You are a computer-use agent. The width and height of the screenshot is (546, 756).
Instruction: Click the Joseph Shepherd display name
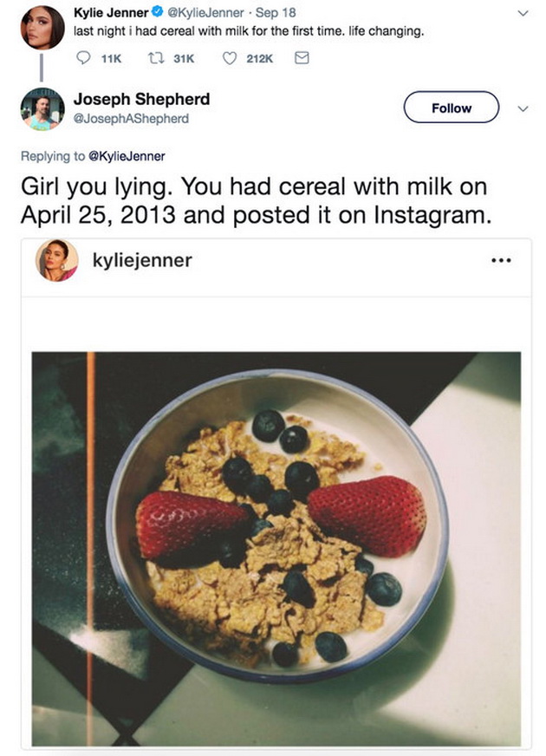[x=141, y=99]
